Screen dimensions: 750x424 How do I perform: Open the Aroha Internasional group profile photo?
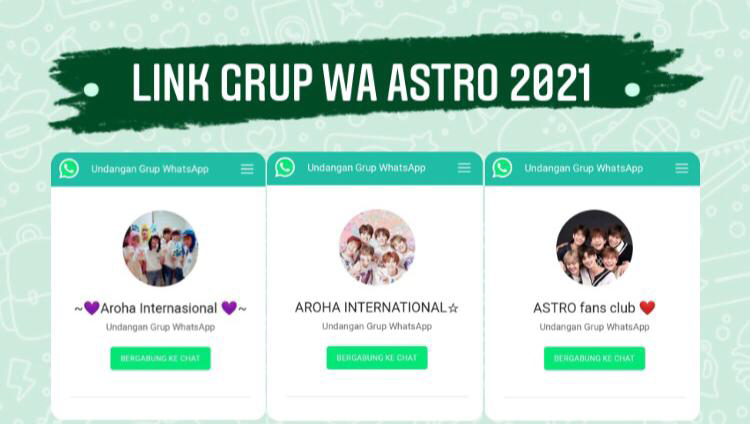click(x=160, y=248)
